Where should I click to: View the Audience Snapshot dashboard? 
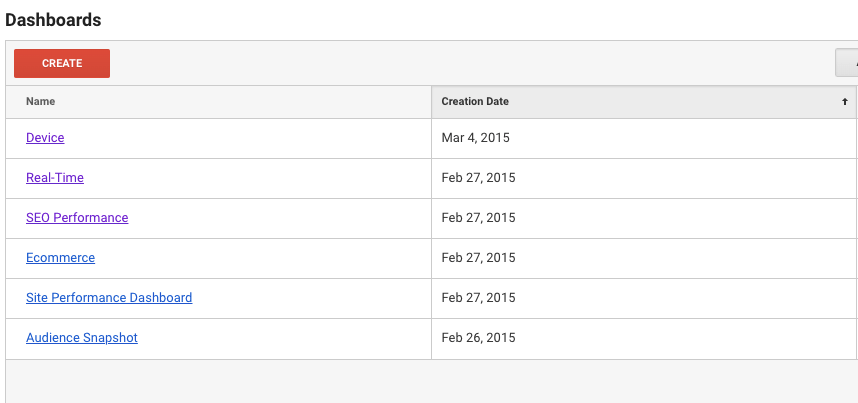coord(82,338)
